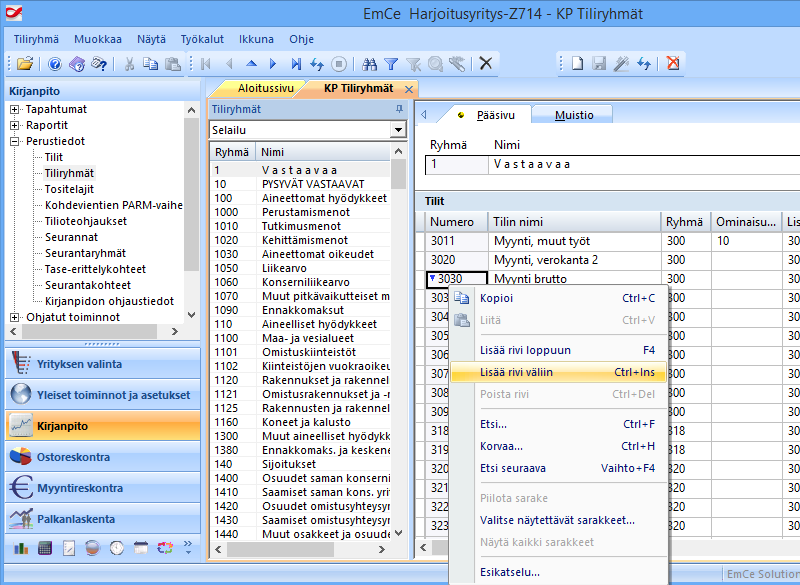Image resolution: width=800 pixels, height=585 pixels.
Task: Open the Ostoreskontra section
Action: pos(103,457)
